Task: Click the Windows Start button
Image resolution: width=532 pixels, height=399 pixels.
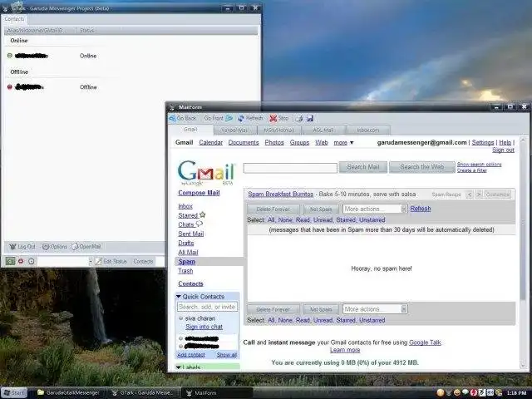Action: pos(14,393)
